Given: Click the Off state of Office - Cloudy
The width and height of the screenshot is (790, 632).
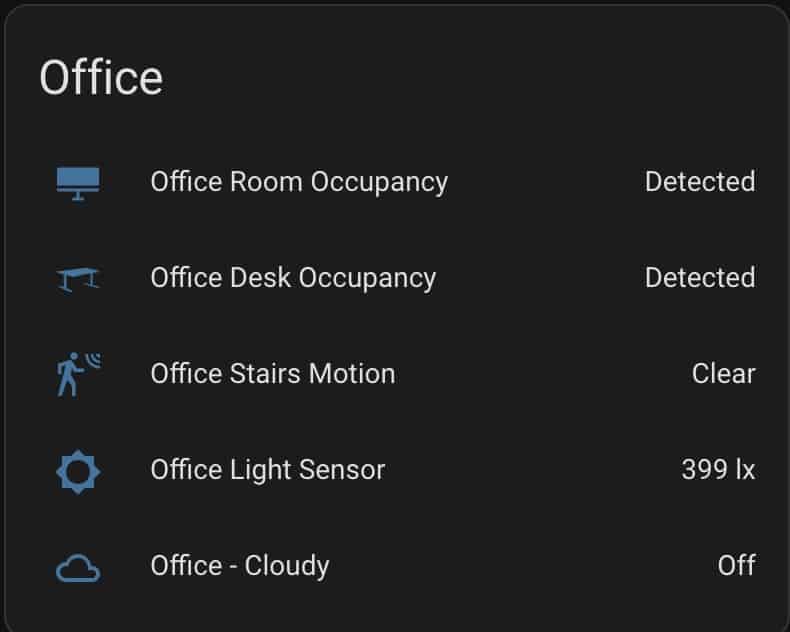Looking at the screenshot, I should tap(737, 565).
